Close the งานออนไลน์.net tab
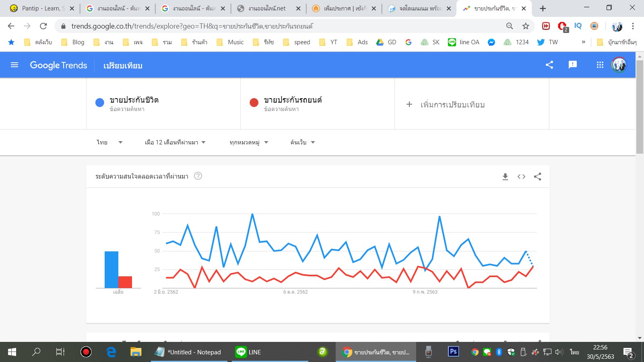The width and height of the screenshot is (644, 362). (298, 8)
